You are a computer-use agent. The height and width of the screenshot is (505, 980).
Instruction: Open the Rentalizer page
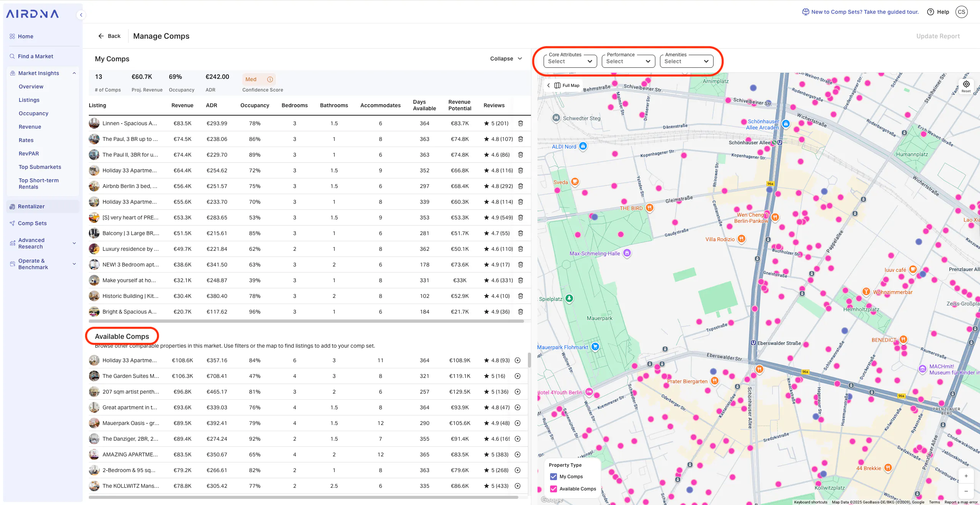point(43,206)
